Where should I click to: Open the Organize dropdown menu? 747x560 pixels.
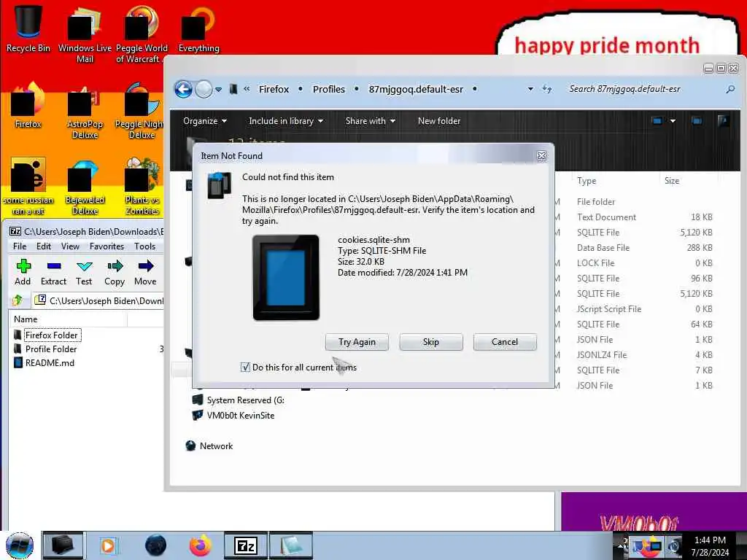(205, 121)
